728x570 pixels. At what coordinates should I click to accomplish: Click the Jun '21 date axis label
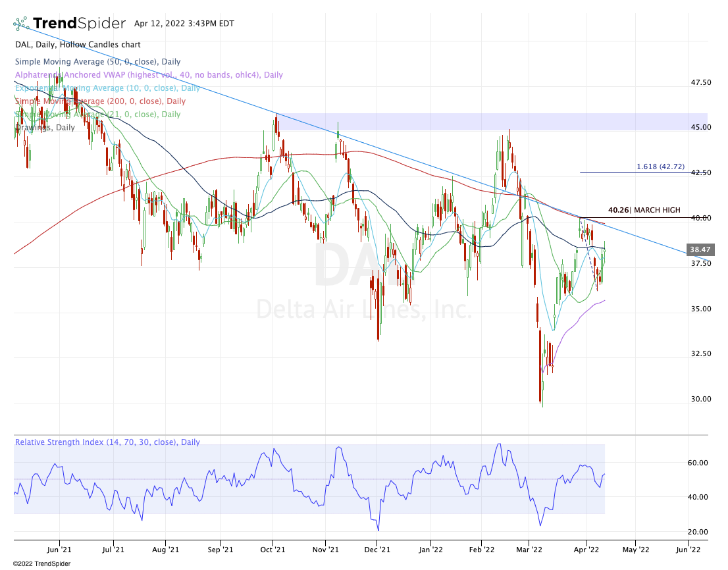tap(59, 550)
